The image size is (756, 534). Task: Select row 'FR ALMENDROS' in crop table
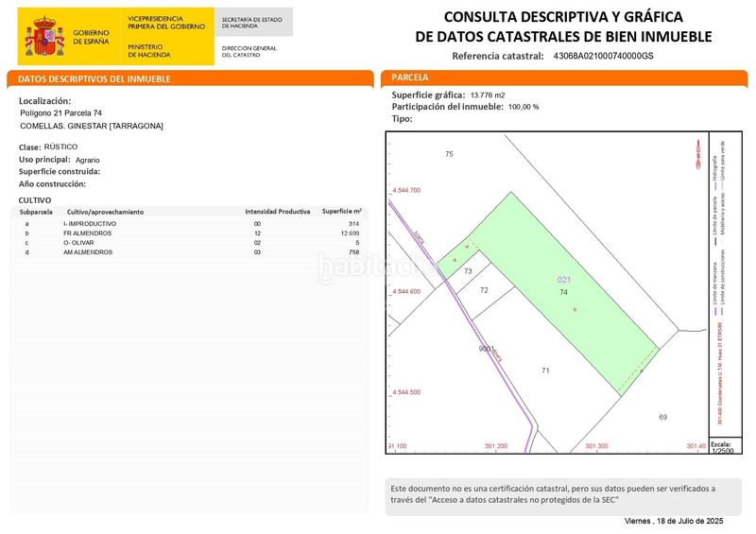pos(189,233)
